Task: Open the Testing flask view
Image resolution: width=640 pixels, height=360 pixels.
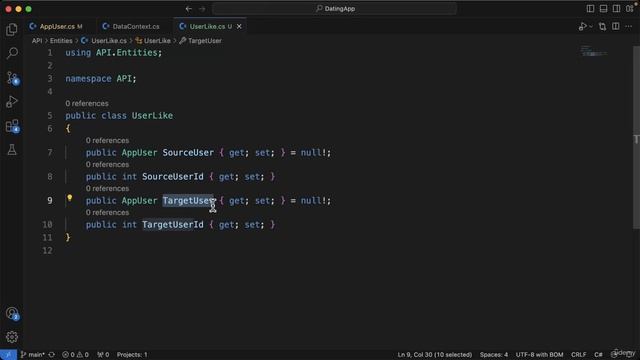Action: (x=12, y=149)
